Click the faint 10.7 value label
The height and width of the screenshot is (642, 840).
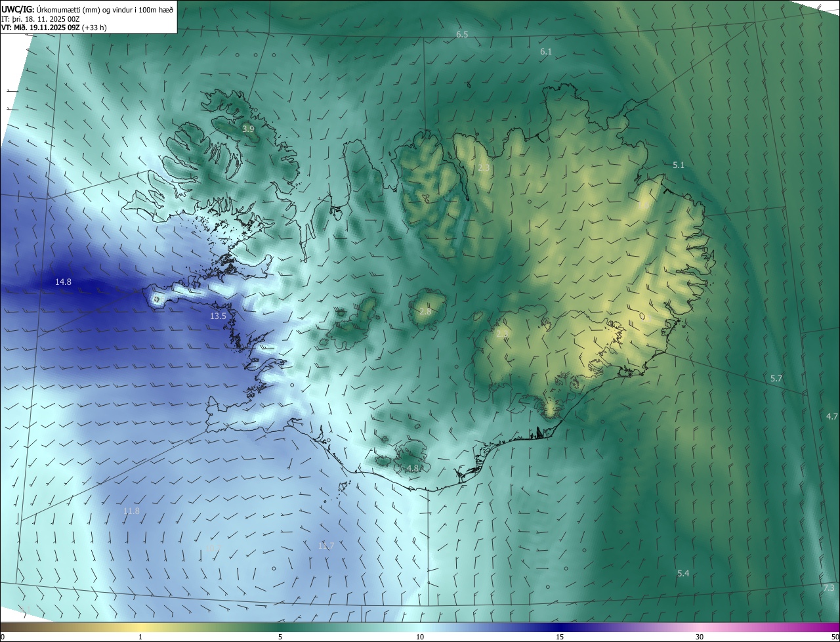click(x=215, y=547)
